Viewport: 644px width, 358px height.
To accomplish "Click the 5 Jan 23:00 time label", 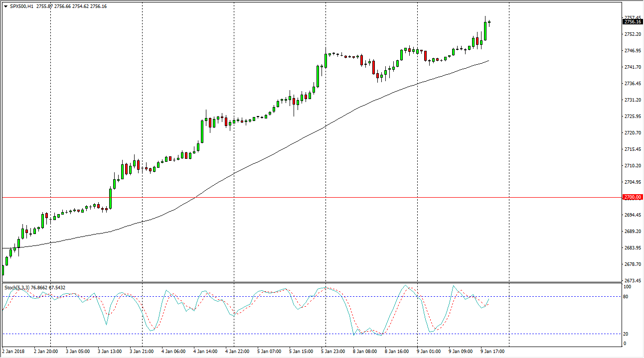I will [333, 352].
